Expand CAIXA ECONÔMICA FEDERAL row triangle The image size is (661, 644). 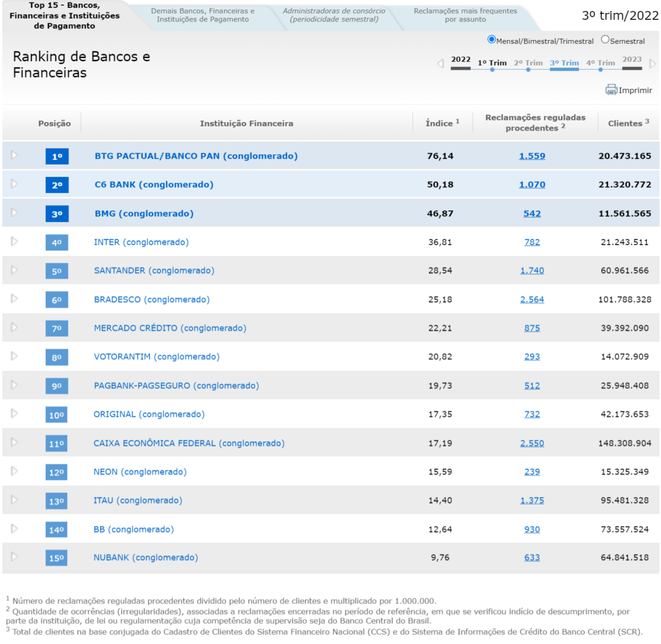14,442
